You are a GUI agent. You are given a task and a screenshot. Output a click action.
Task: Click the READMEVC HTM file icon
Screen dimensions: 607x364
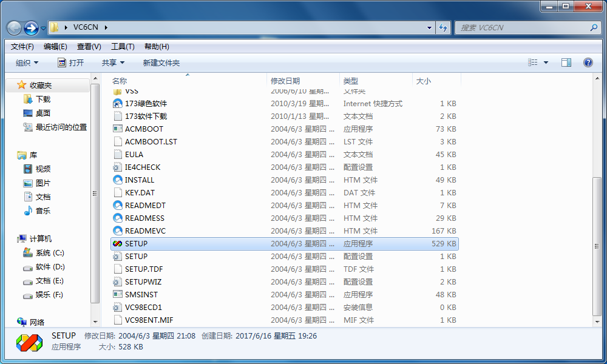pyautogui.click(x=117, y=231)
